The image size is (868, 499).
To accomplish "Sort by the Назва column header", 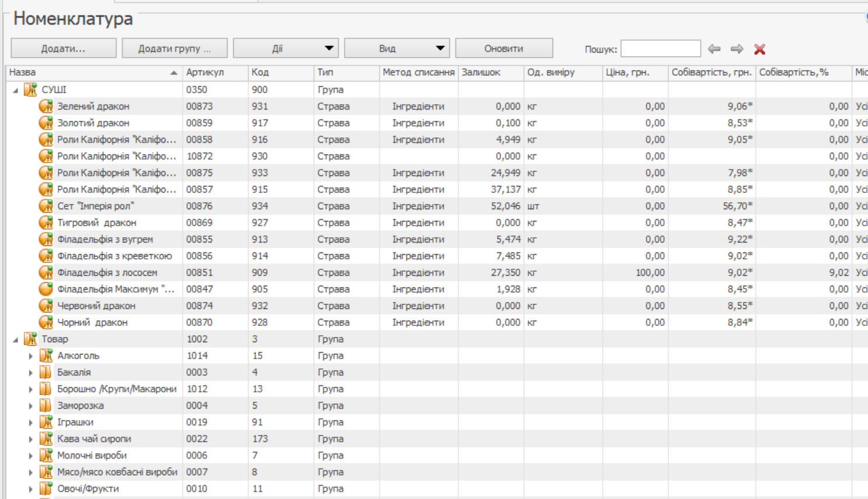I will point(94,73).
